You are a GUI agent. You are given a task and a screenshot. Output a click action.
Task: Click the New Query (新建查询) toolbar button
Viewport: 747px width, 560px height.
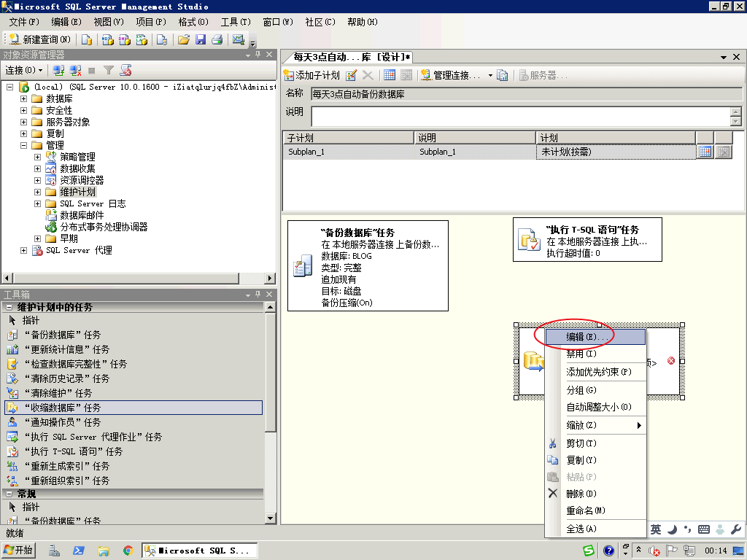tap(40, 39)
